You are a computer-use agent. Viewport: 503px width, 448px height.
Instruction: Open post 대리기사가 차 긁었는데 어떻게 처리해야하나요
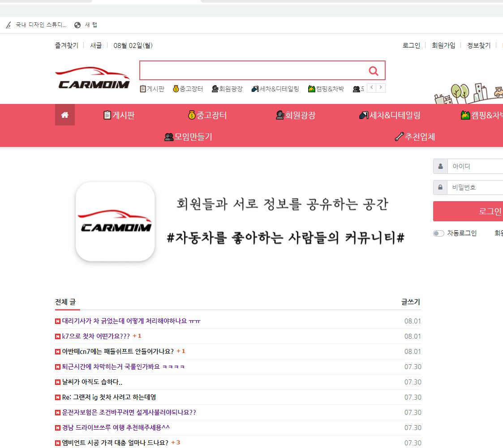point(131,321)
